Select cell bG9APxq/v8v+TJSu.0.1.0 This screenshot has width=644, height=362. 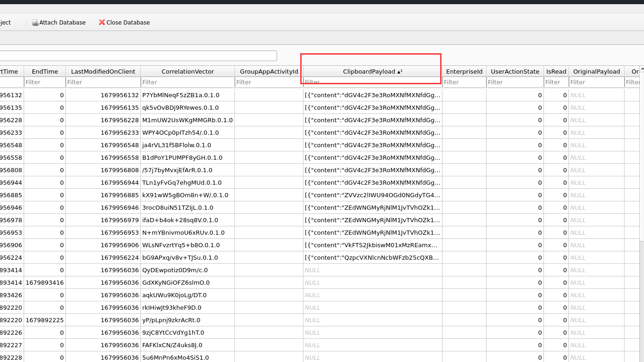188,257
